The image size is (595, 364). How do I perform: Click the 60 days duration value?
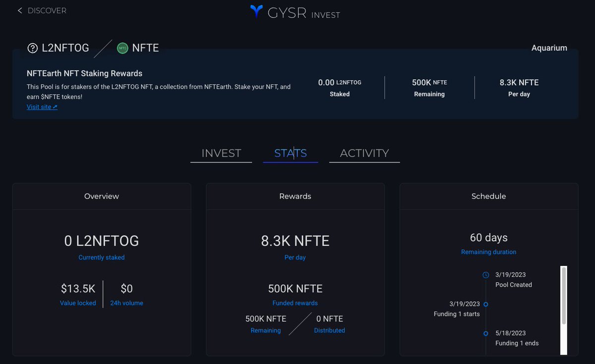[489, 238]
